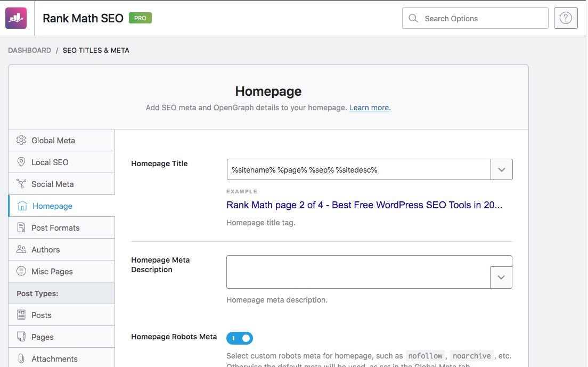The width and height of the screenshot is (588, 367).
Task: Click the search magnifier icon
Action: [x=413, y=18]
